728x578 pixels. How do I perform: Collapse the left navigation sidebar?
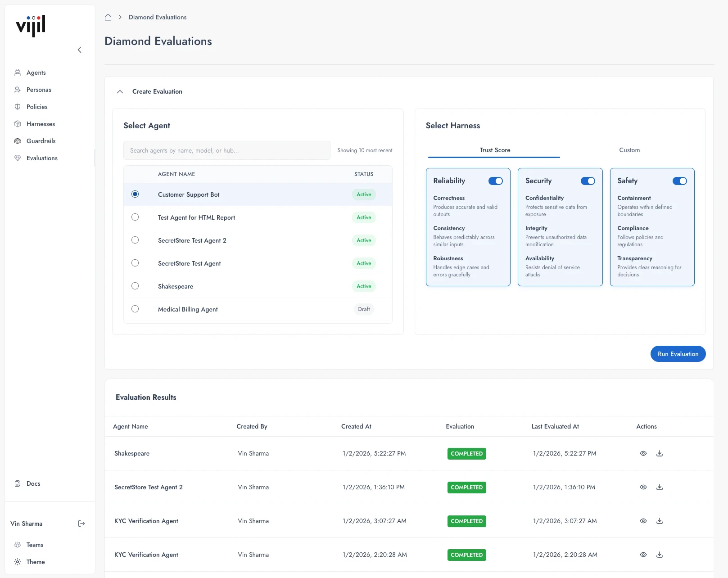80,50
